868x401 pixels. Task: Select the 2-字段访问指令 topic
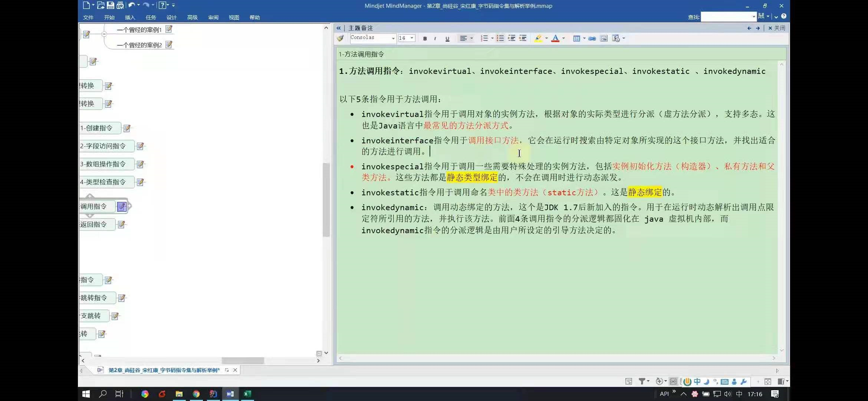click(x=106, y=146)
